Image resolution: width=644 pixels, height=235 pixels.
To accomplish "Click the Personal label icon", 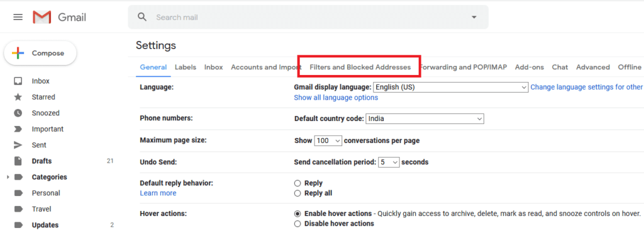I will point(18,193).
